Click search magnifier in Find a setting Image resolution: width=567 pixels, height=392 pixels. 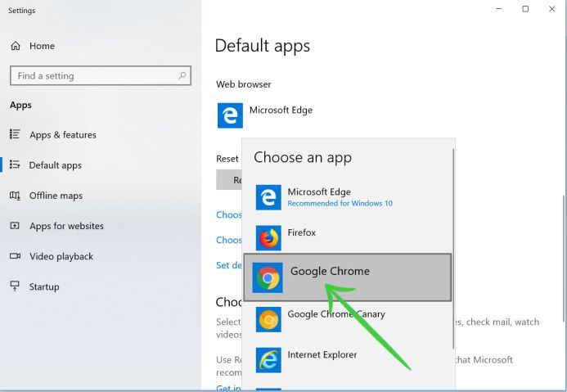tap(182, 75)
